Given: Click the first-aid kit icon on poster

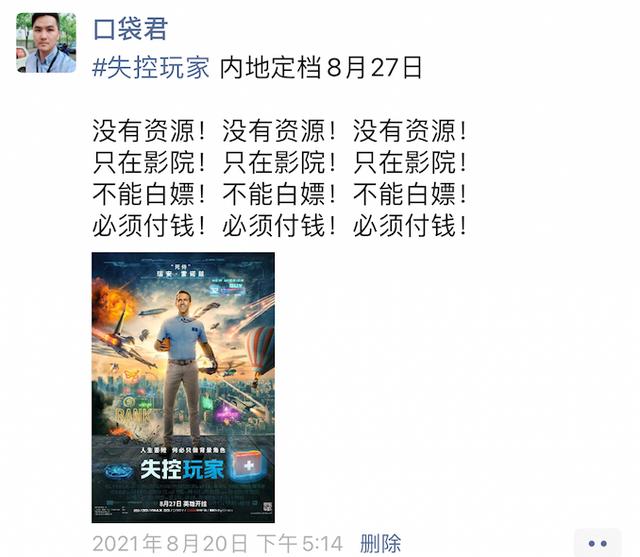Looking at the screenshot, I should tap(247, 465).
